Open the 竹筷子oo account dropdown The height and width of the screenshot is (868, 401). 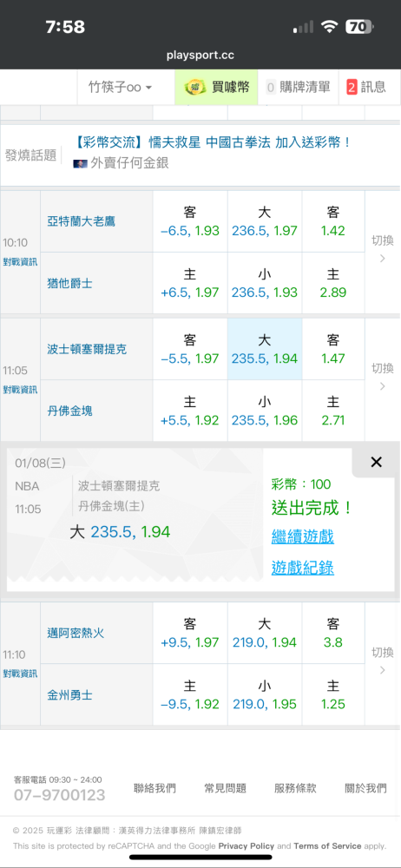[120, 87]
